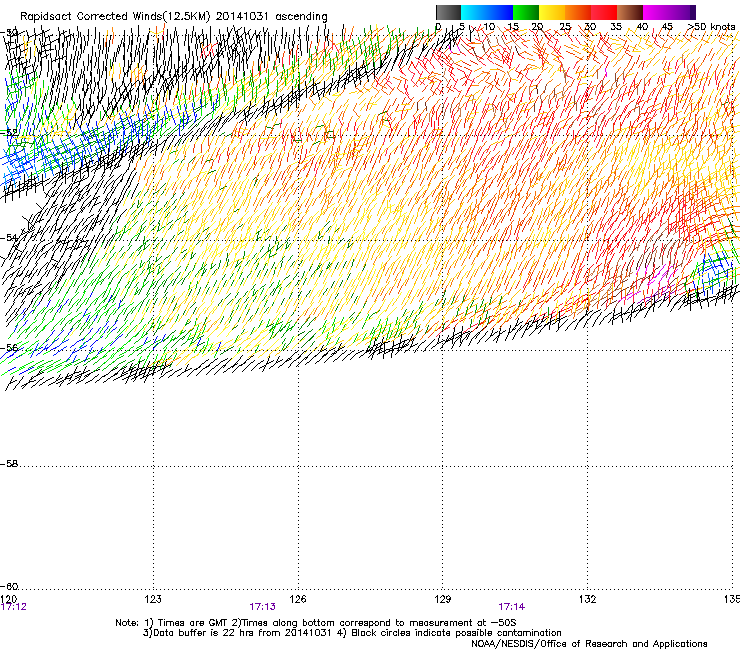Click the plot title 'Rapidscat Corrected Winds(12.5KM)'
The height and width of the screenshot is (650, 740).
coord(115,16)
